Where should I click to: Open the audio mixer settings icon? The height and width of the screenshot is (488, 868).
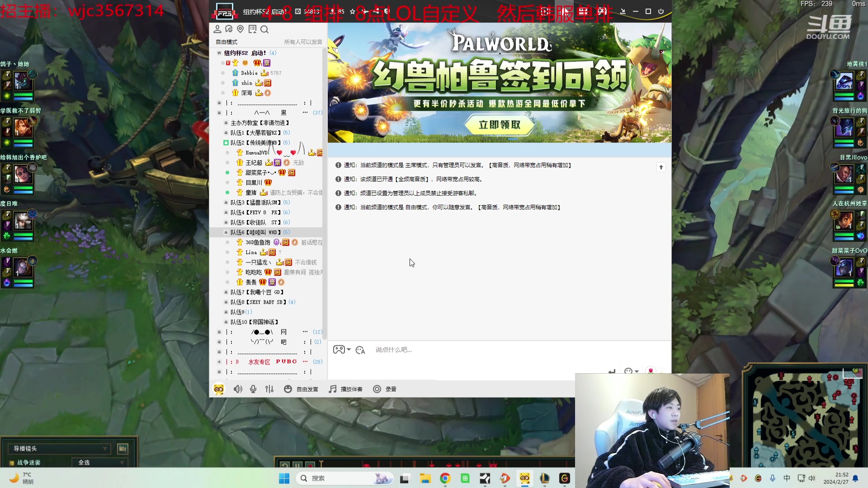coord(269,389)
